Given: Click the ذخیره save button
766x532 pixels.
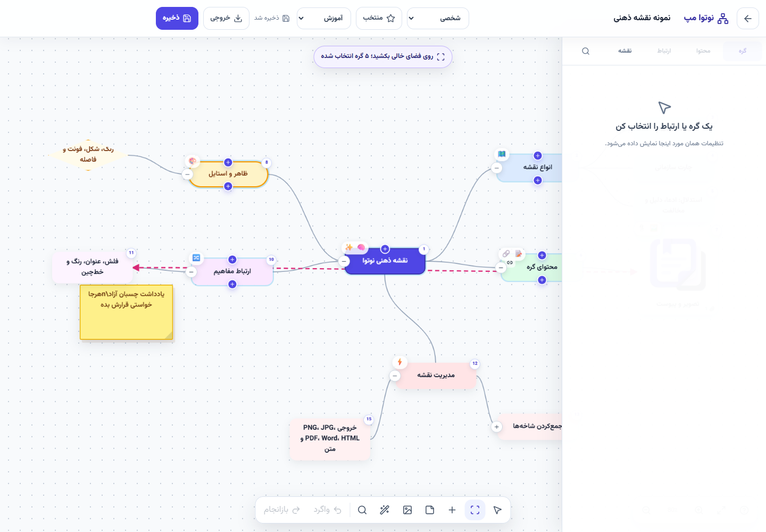Looking at the screenshot, I should pos(177,18).
